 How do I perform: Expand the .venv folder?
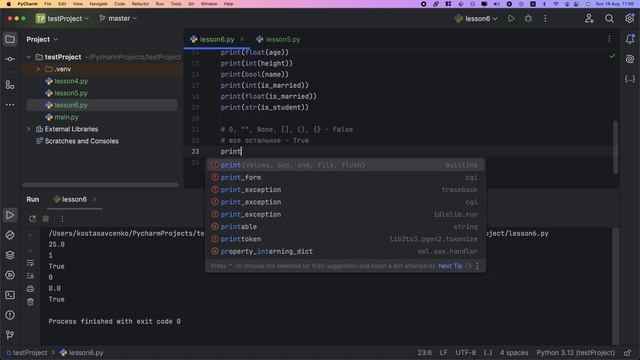click(x=38, y=69)
